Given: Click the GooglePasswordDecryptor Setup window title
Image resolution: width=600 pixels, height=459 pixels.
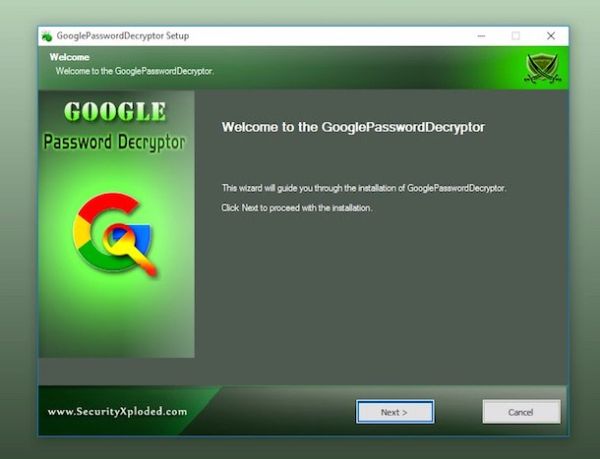Looking at the screenshot, I should [123, 36].
